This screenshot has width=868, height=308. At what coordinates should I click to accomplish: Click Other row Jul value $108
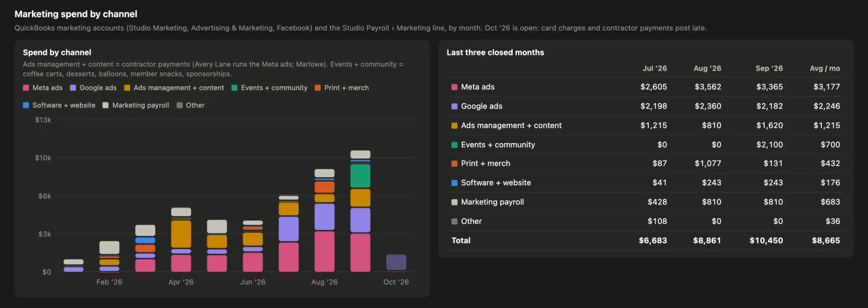click(x=658, y=221)
